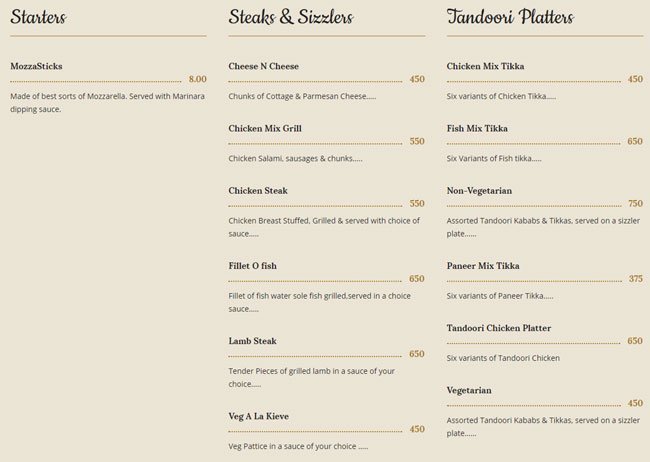Select the Lamb Steak item title
This screenshot has width=650, height=462.
pyautogui.click(x=252, y=341)
